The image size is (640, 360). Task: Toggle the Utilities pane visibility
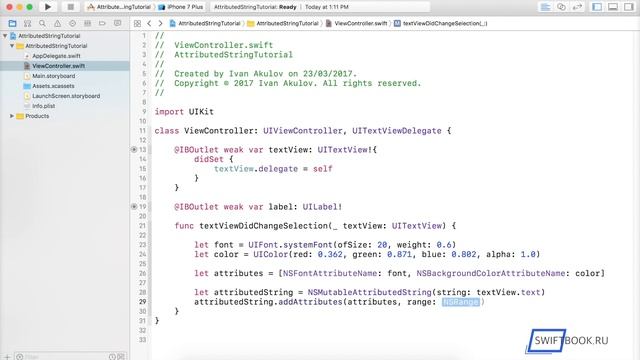[629, 7]
